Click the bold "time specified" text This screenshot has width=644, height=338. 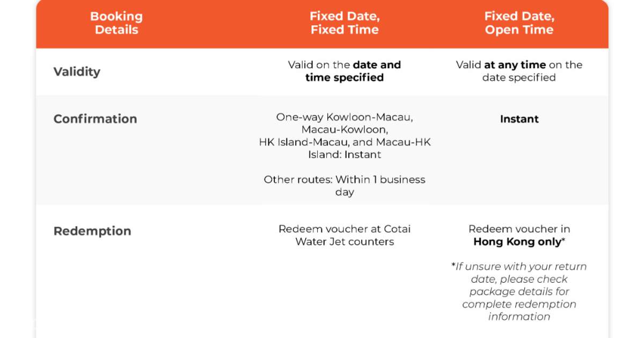point(344,78)
